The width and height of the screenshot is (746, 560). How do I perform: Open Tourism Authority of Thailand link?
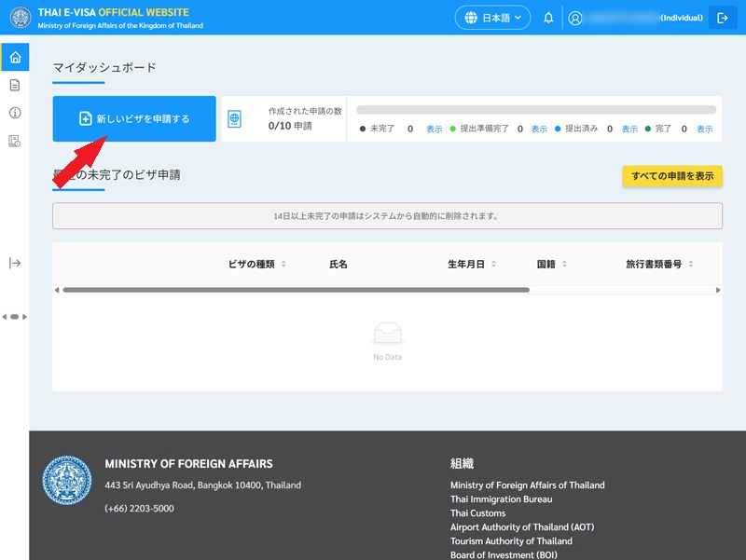(x=511, y=541)
